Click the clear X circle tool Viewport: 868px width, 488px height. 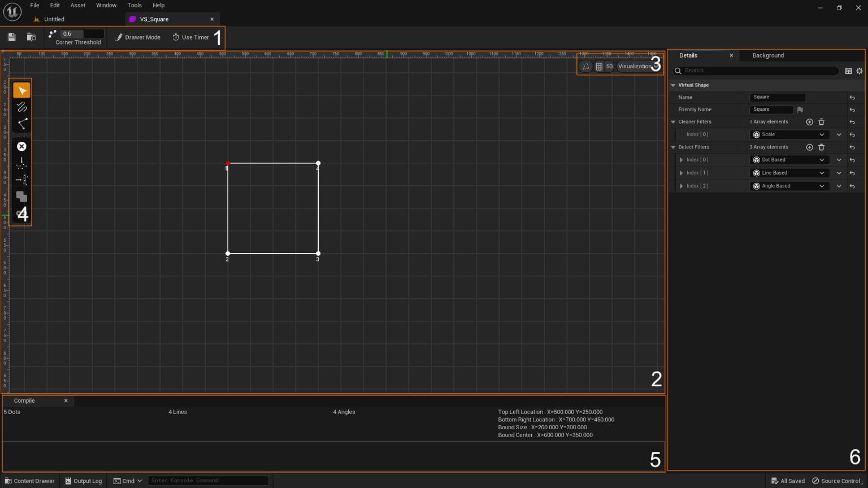point(21,146)
